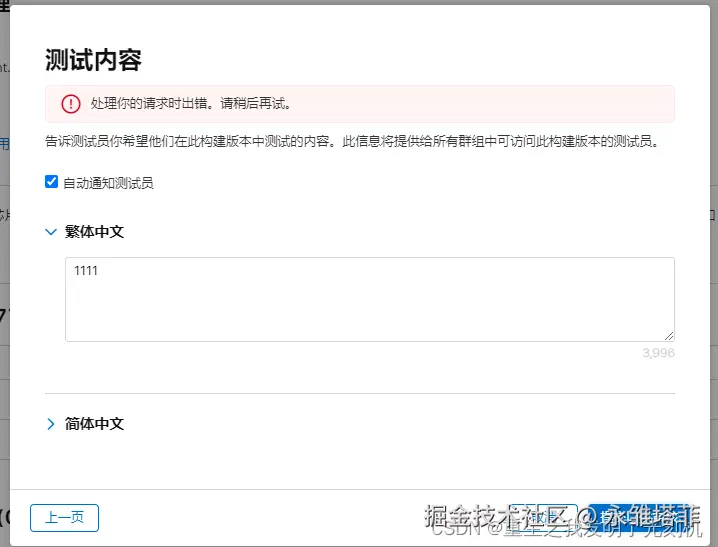Screen dimensions: 718x547
Task: Go back with the 上一页 button
Action: (64, 517)
